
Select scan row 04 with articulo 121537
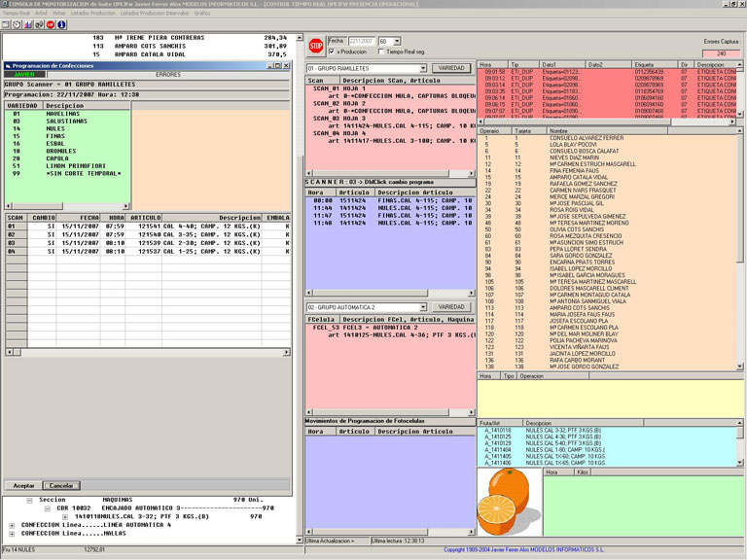click(148, 252)
